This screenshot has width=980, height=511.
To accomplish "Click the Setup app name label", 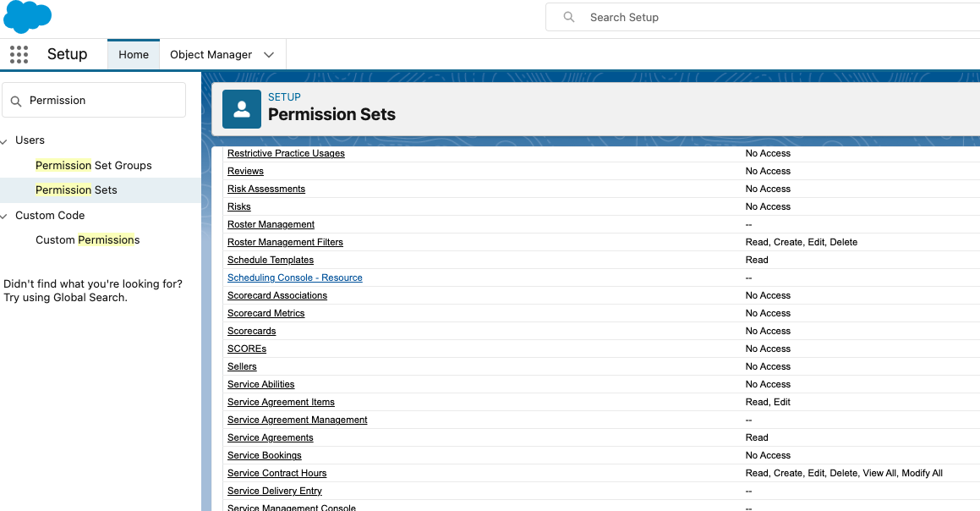I will [x=68, y=54].
